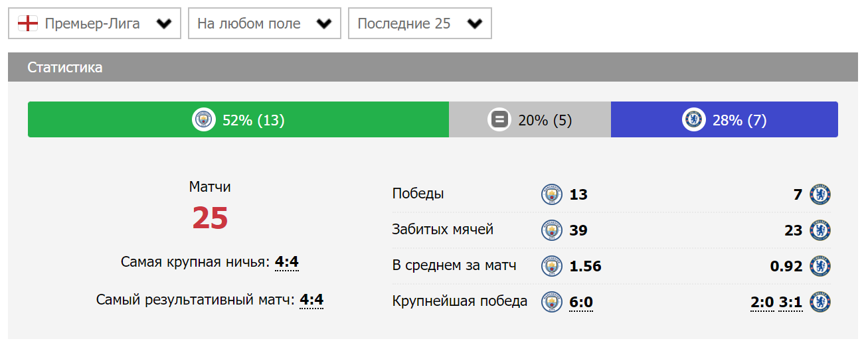Image resolution: width=868 pixels, height=345 pixels.
Task: Open the 2:0 Chelsea win link
Action: pyautogui.click(x=762, y=303)
